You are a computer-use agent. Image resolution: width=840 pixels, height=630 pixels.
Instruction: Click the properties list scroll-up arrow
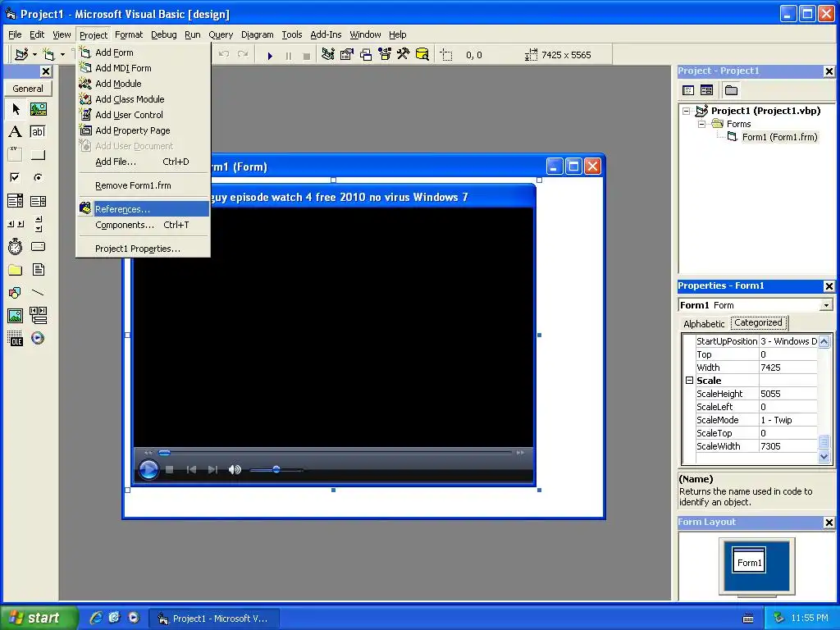[824, 340]
